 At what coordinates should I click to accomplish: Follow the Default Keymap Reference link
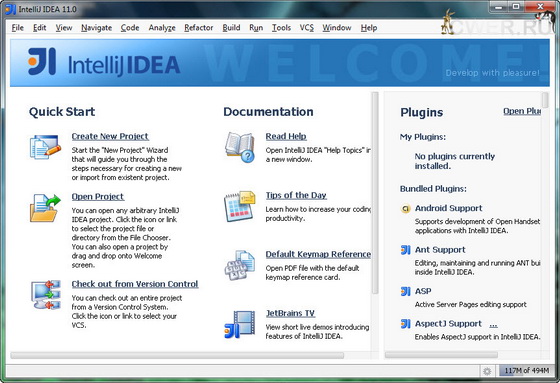click(318, 254)
